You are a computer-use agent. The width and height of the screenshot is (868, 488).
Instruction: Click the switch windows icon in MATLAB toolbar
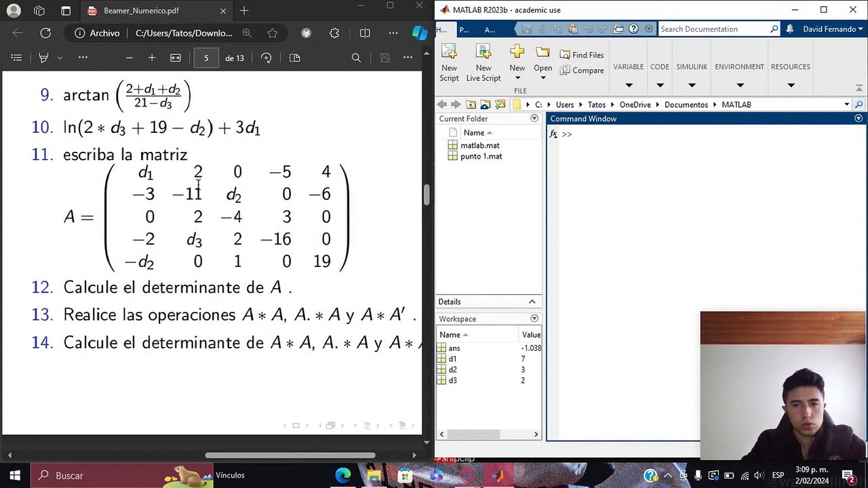coord(618,29)
